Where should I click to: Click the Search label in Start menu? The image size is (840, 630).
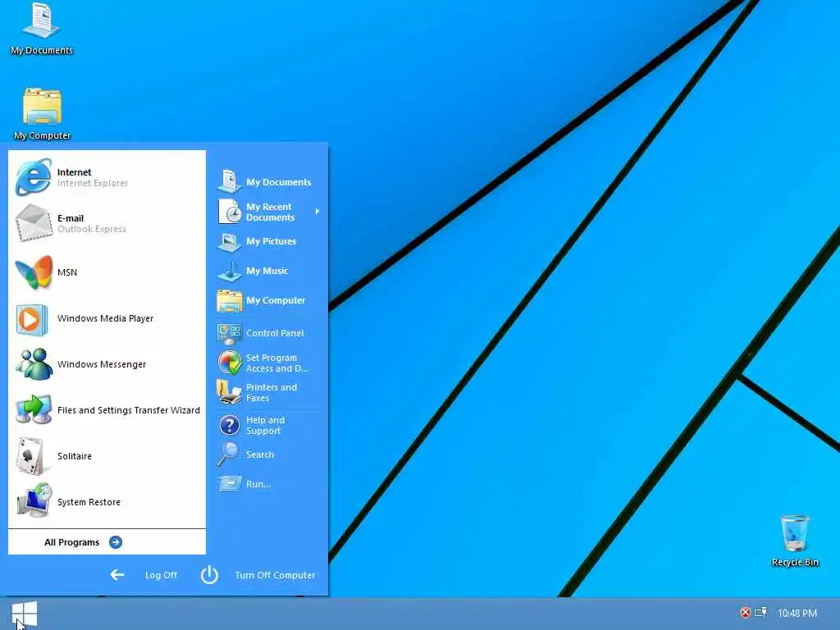[x=260, y=454]
